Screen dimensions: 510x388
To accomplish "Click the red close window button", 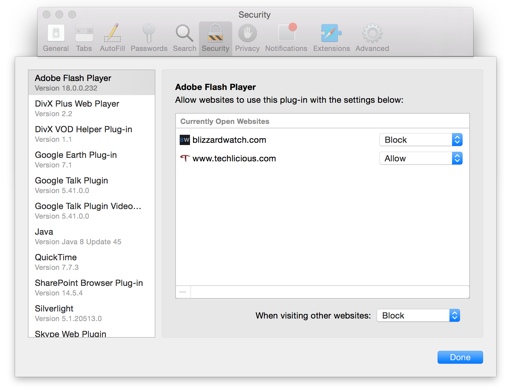I will (47, 14).
